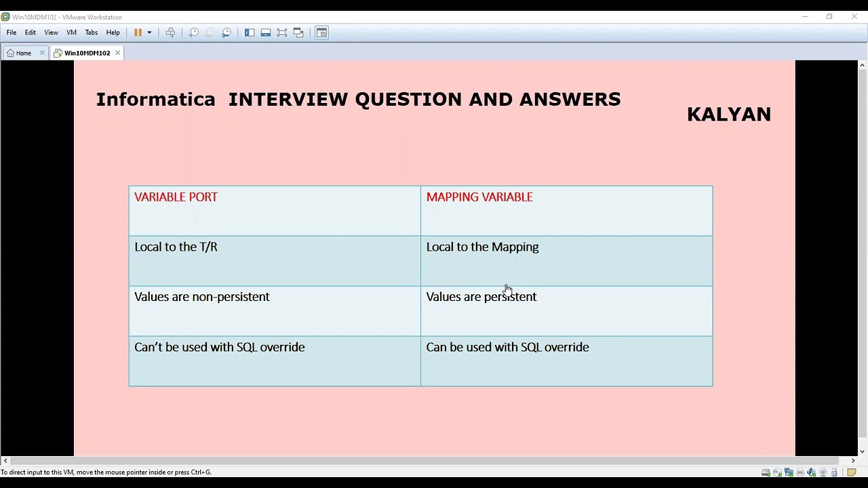Click the CD/DVD drive status icon
This screenshot has width=868, height=488.
point(777,472)
